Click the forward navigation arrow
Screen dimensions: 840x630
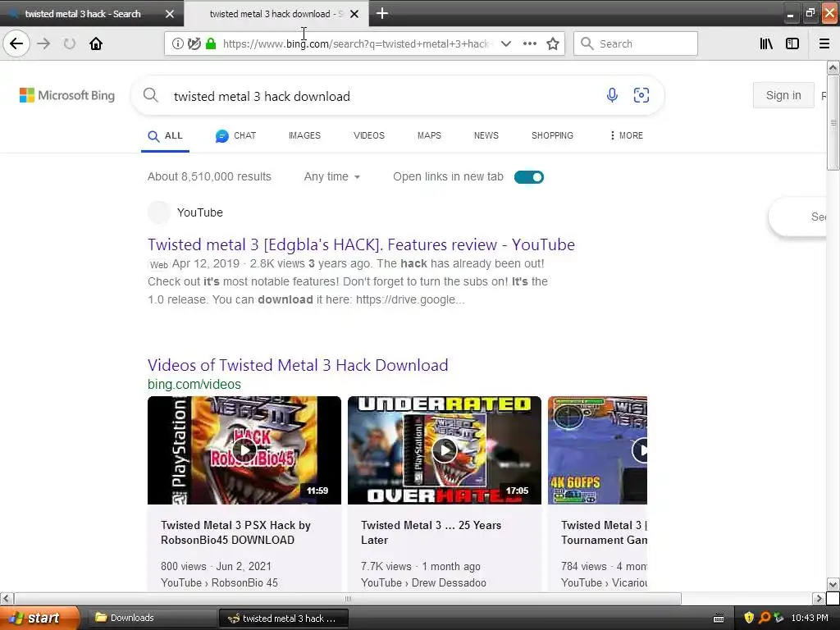pos(44,43)
